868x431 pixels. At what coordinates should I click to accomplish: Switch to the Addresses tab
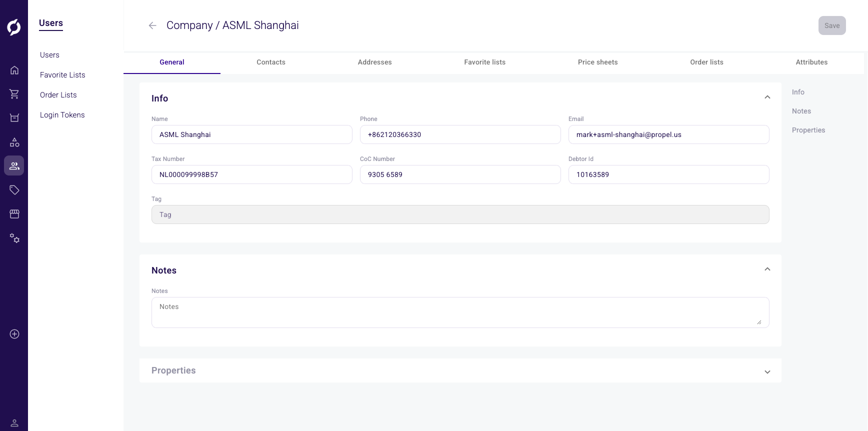tap(375, 62)
